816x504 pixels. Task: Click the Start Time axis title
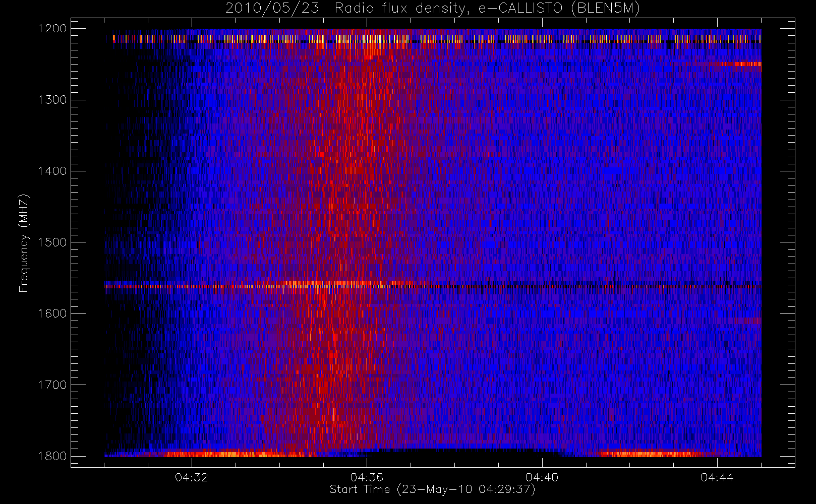tap(433, 489)
